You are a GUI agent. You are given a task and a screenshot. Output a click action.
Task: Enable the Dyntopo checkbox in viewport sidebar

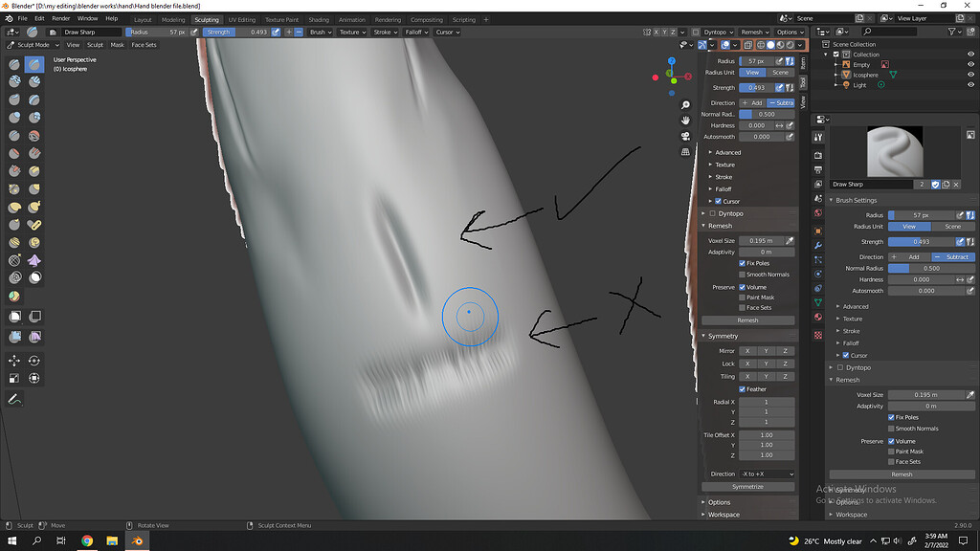click(712, 213)
